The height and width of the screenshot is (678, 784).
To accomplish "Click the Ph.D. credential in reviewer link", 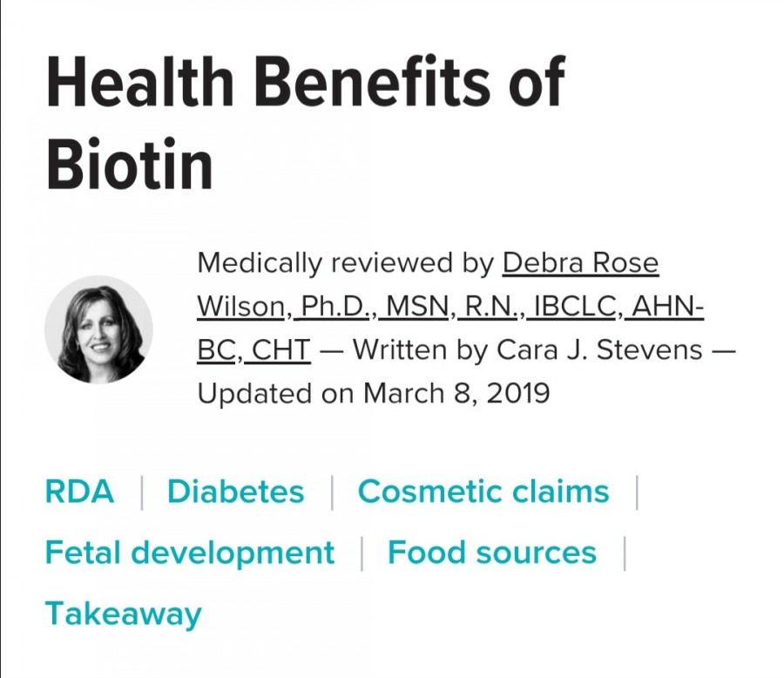I will tap(333, 306).
